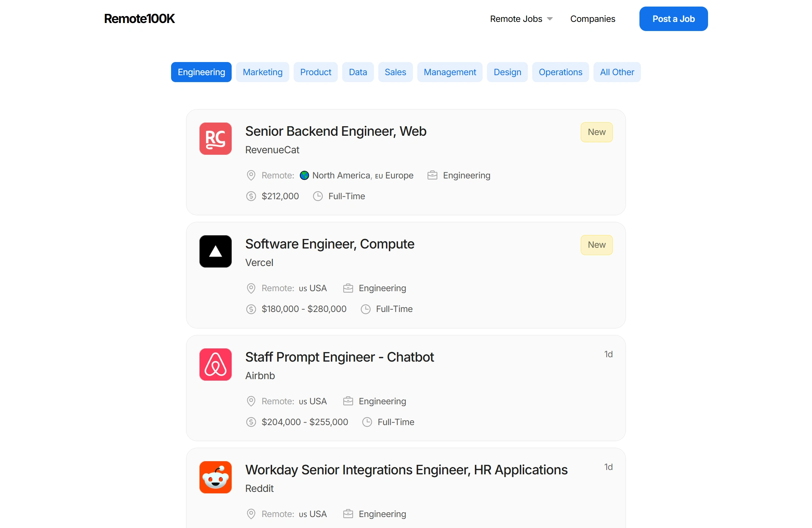Open the Companies page link
This screenshot has height=528, width=812.
pos(593,19)
